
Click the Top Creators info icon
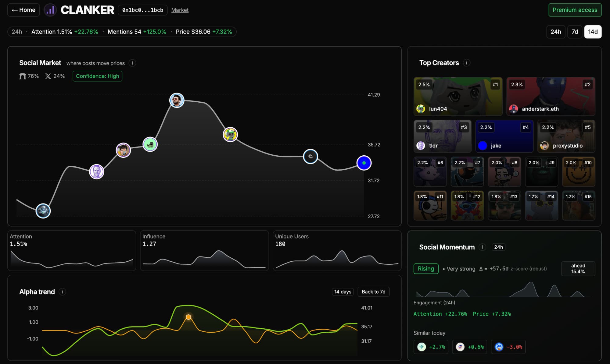coord(466,63)
